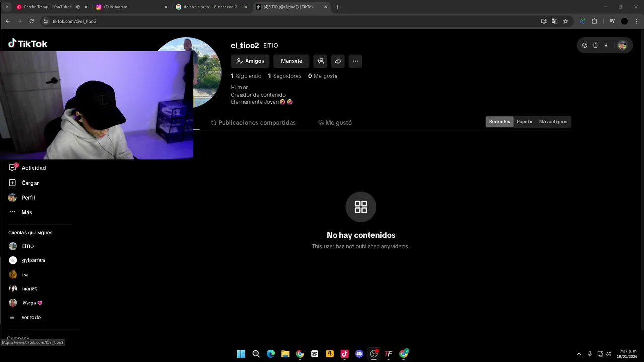
Task: Select the Recientes sort option
Action: (x=499, y=122)
